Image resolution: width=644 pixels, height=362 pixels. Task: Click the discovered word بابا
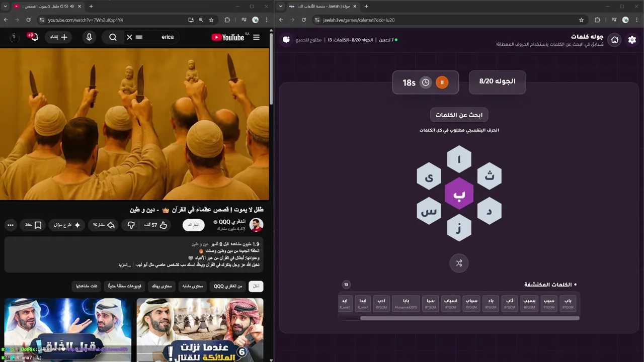(x=406, y=303)
